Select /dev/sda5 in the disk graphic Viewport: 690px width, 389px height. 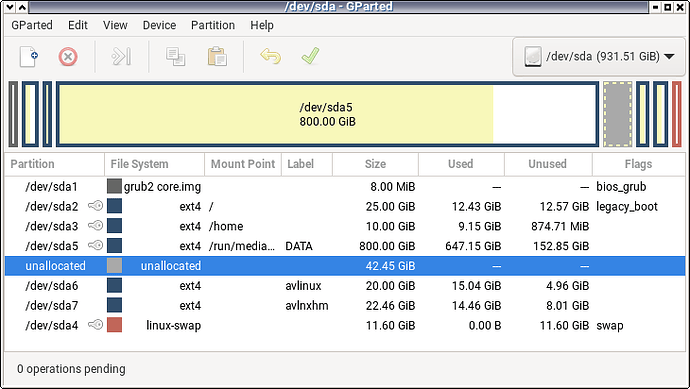click(327, 114)
